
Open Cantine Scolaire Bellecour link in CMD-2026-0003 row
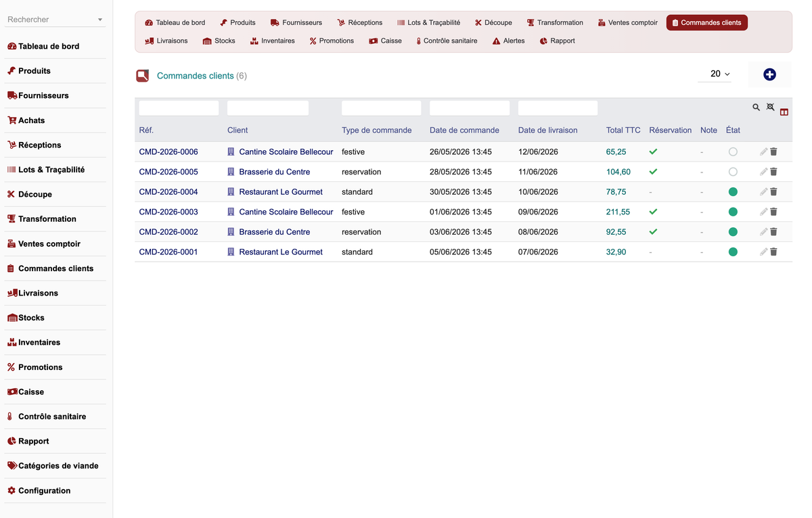coord(286,212)
